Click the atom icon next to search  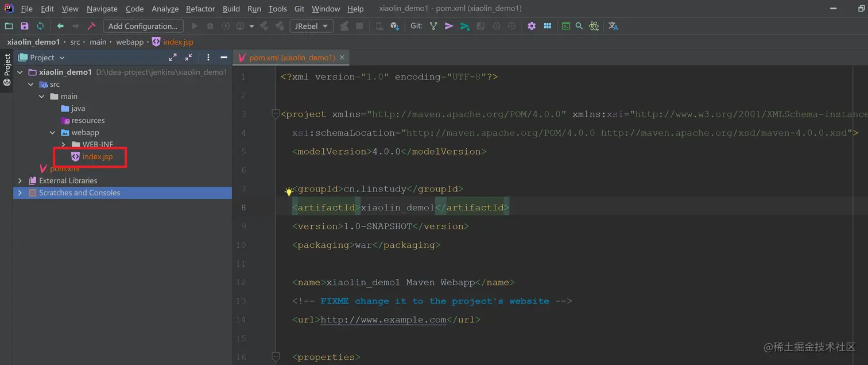click(594, 26)
